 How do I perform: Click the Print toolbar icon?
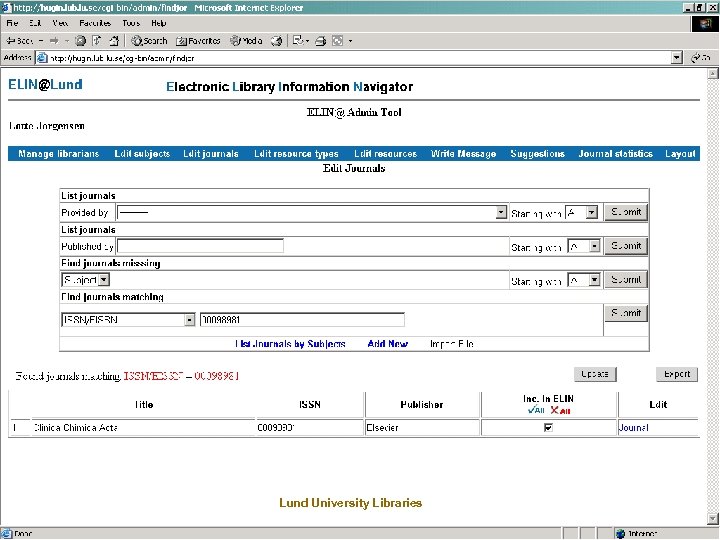click(321, 41)
